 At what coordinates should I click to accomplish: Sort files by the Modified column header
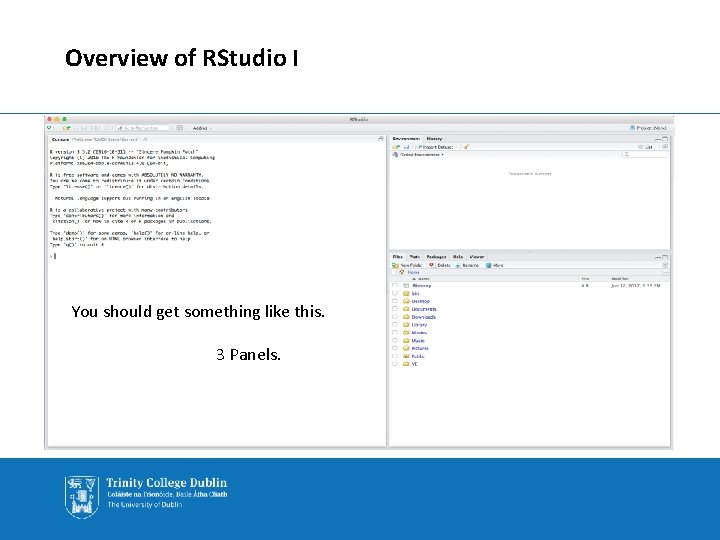(x=620, y=279)
